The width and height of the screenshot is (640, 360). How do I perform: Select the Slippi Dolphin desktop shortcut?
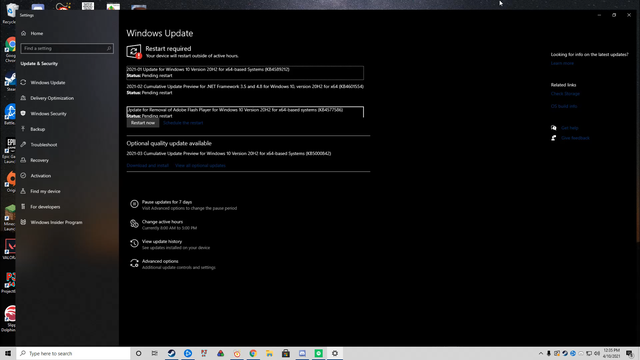9,319
